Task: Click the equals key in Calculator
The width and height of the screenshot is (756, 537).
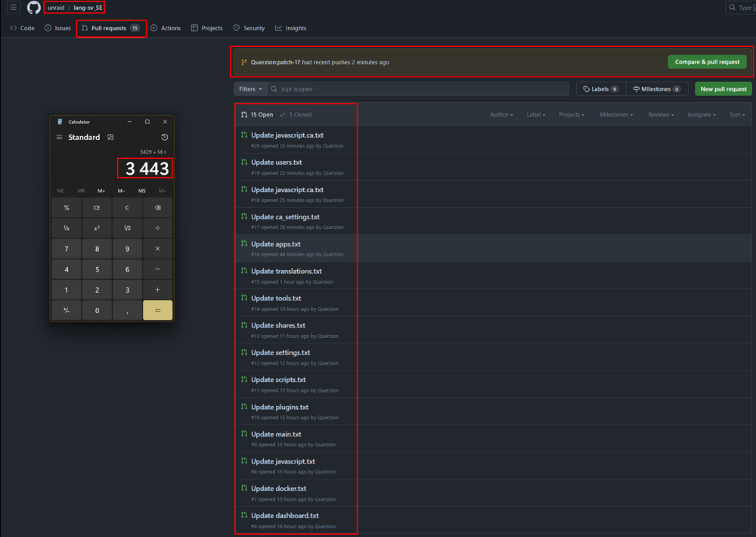Action: 158,310
